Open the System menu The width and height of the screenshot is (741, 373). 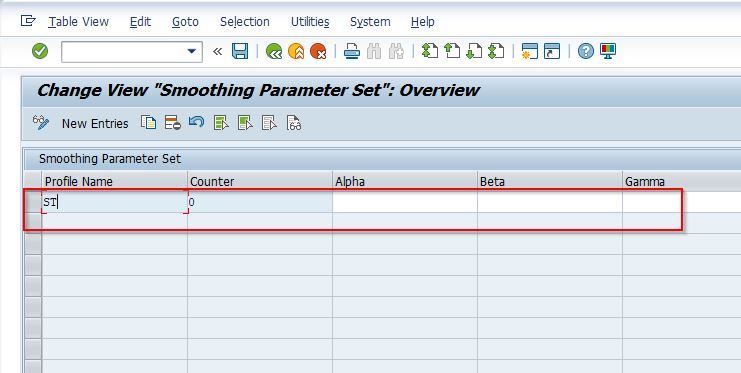370,22
